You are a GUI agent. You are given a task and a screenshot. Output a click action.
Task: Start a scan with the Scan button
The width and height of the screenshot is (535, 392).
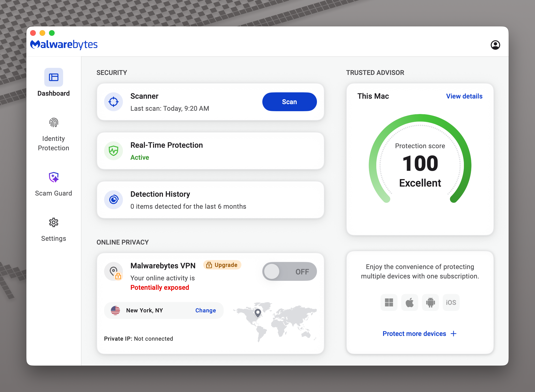click(289, 102)
